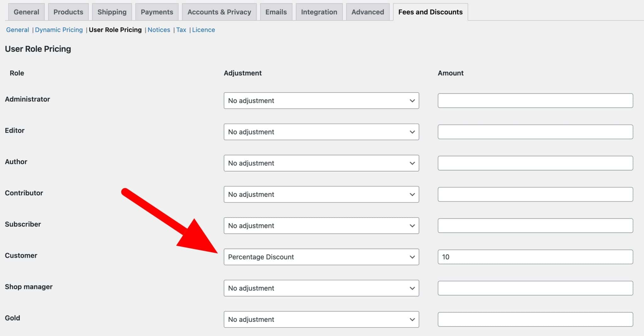Expand the Editor adjustment selector
Image resolution: width=644 pixels, height=336 pixels.
[x=321, y=132]
